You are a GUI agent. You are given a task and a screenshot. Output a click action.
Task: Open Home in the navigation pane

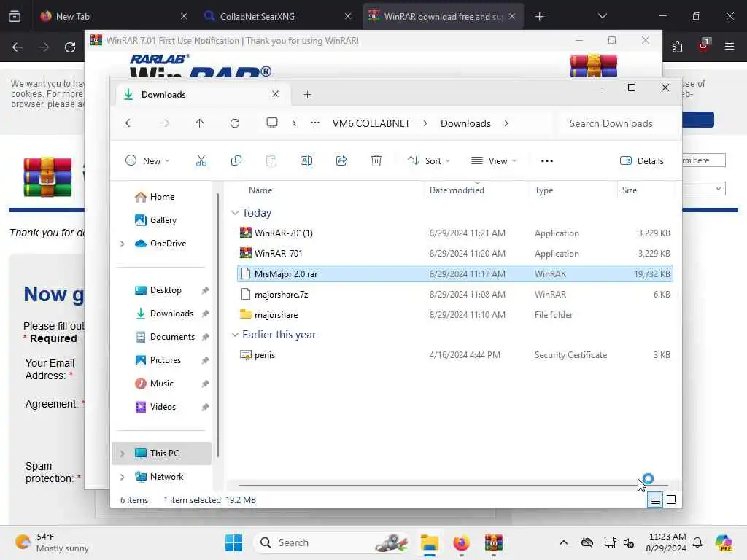(x=162, y=197)
